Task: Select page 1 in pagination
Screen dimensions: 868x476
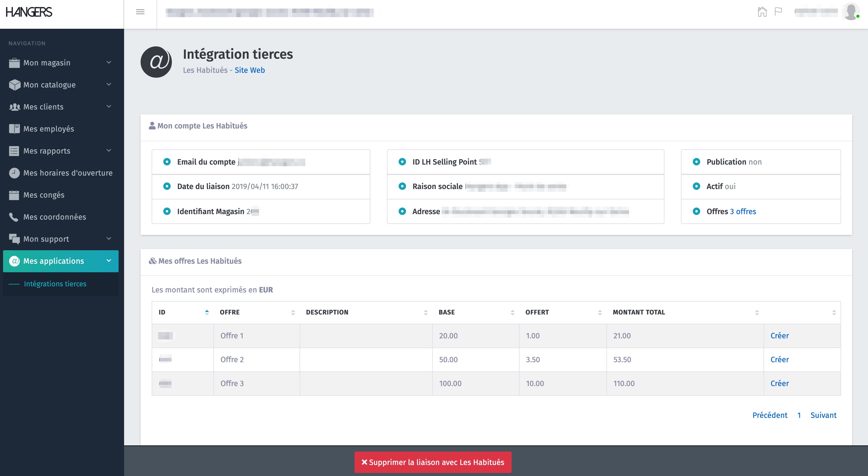Action: click(799, 415)
